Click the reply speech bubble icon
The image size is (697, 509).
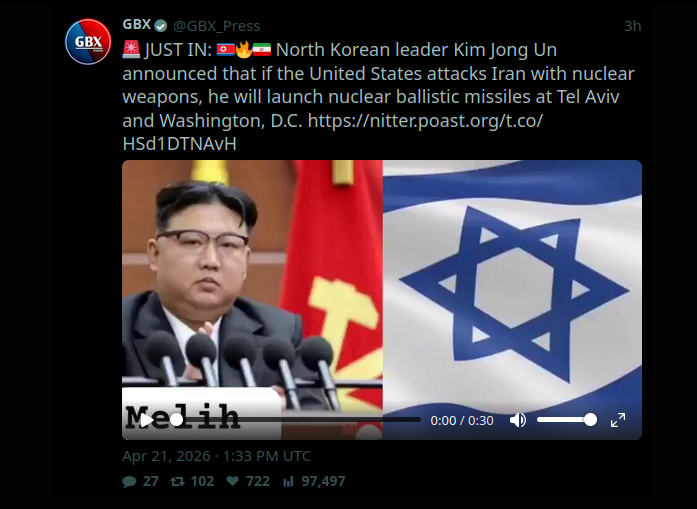pyautogui.click(x=129, y=481)
